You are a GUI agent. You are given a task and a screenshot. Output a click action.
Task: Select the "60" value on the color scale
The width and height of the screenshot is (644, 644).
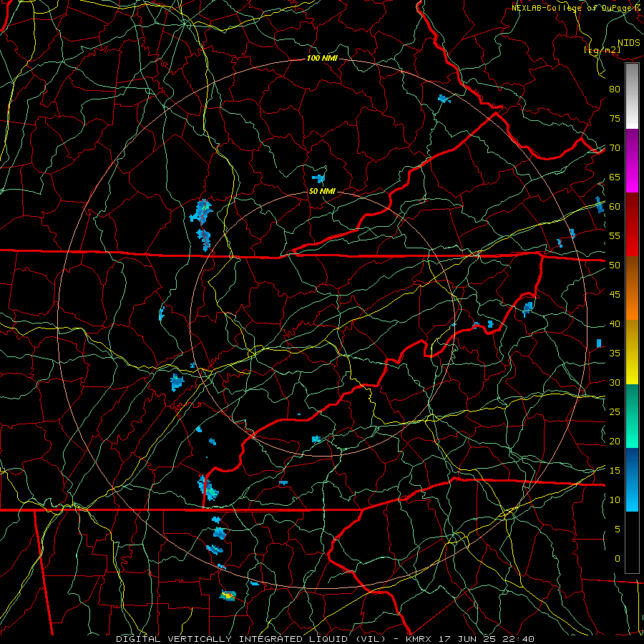615,207
